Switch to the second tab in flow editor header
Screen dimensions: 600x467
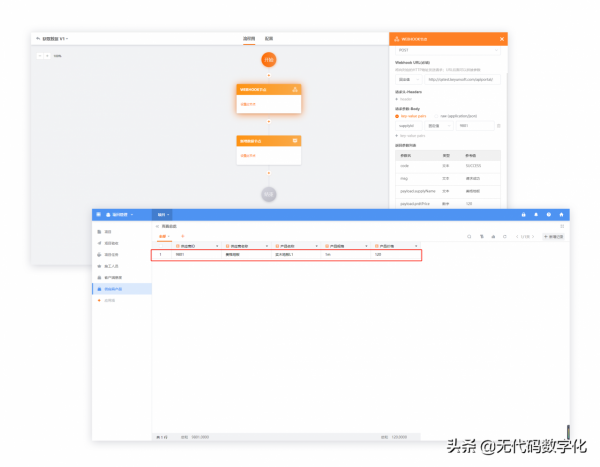(x=268, y=39)
